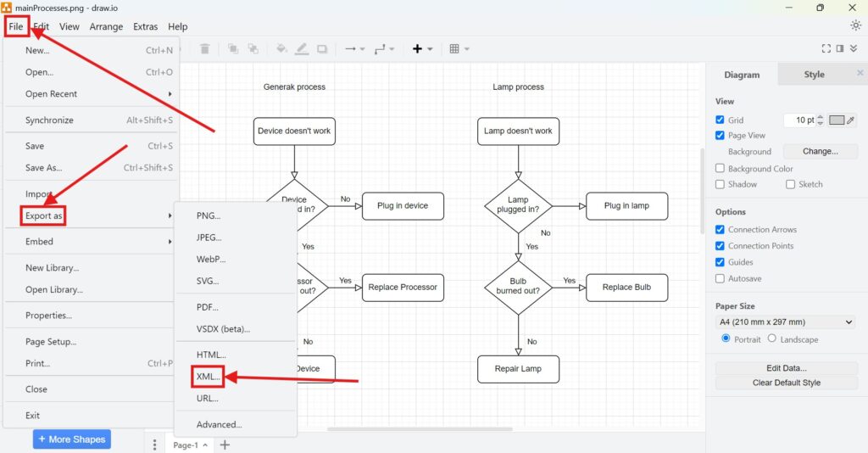Expand the Table dropdown in toolbar
Screen dimensions: 868x453
click(459, 49)
